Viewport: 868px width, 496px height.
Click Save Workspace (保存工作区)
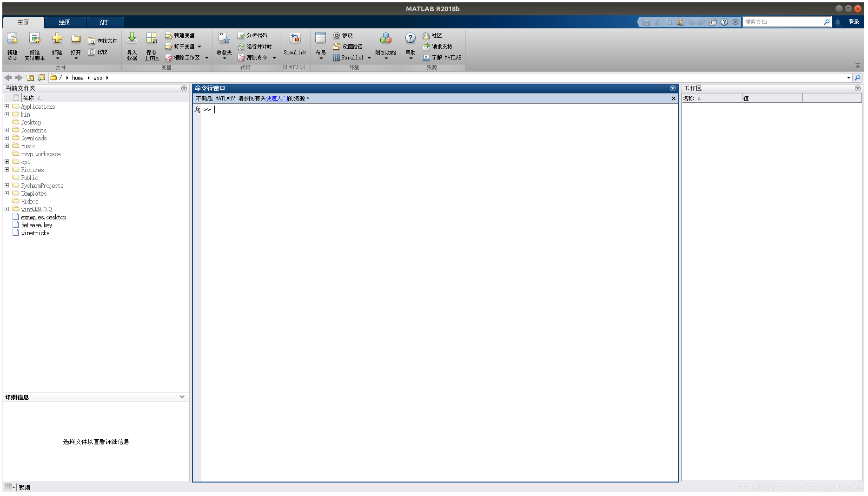[152, 46]
